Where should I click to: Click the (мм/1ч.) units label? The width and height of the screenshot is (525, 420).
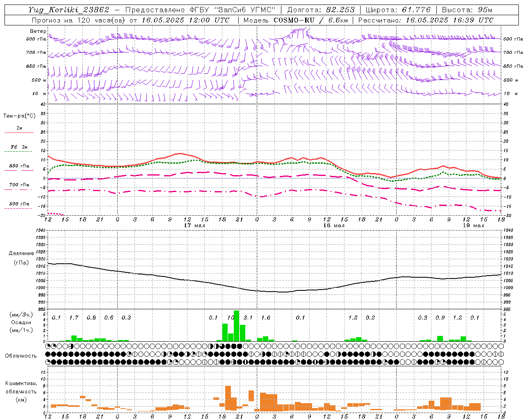pos(21,330)
